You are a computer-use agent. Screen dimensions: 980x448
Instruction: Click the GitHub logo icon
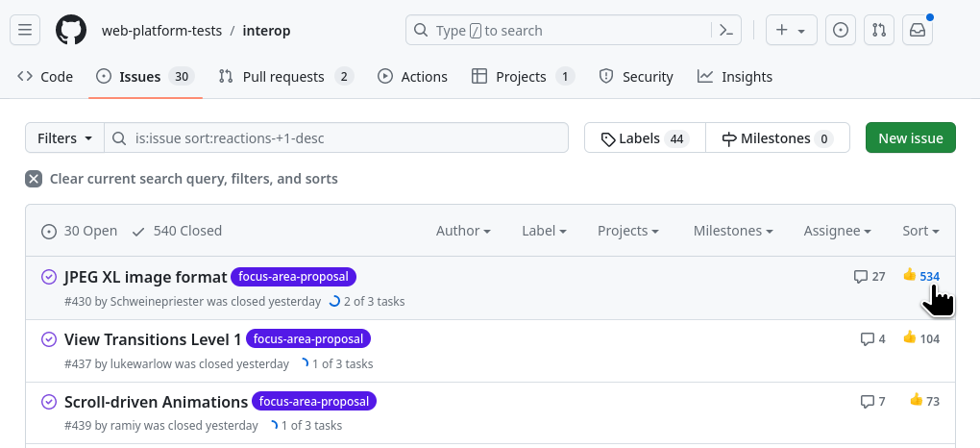coord(71,31)
